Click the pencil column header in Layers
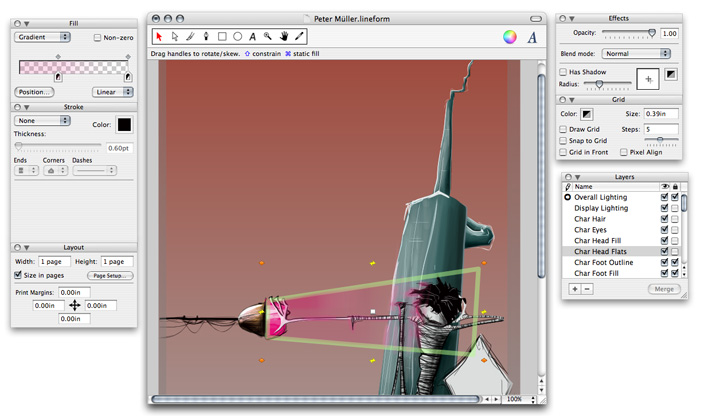This screenshot has width=704, height=416. pos(568,187)
